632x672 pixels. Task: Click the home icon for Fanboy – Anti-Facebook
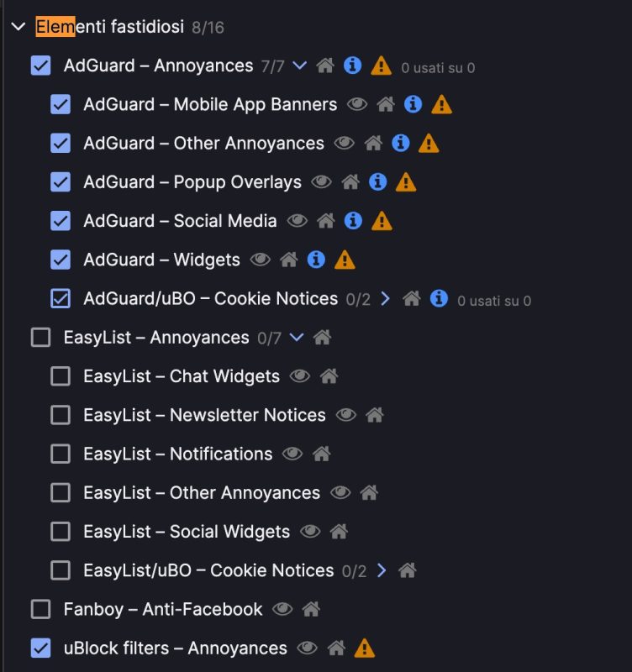click(x=311, y=609)
